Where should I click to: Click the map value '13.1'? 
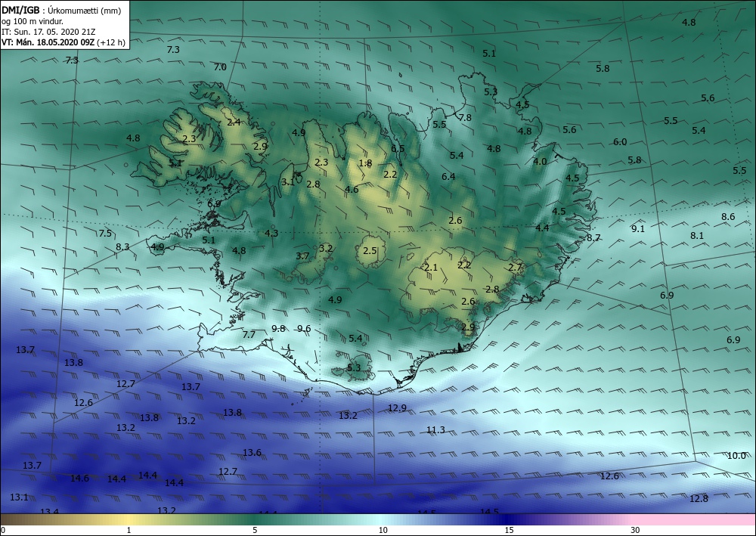tap(19, 497)
